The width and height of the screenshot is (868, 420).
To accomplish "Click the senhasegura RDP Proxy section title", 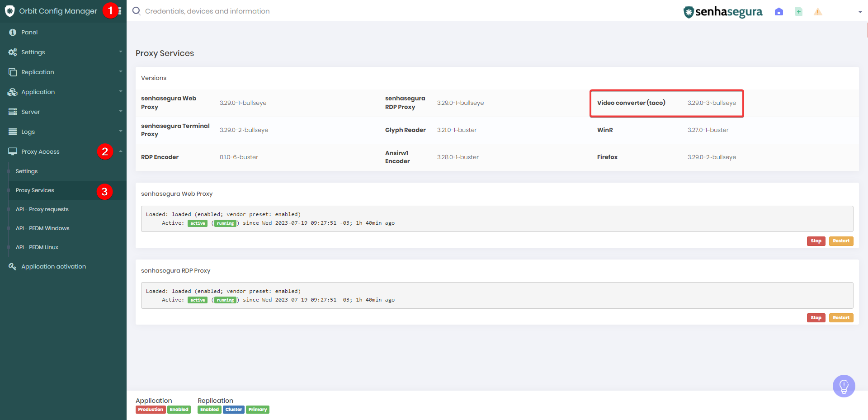I will click(x=176, y=271).
